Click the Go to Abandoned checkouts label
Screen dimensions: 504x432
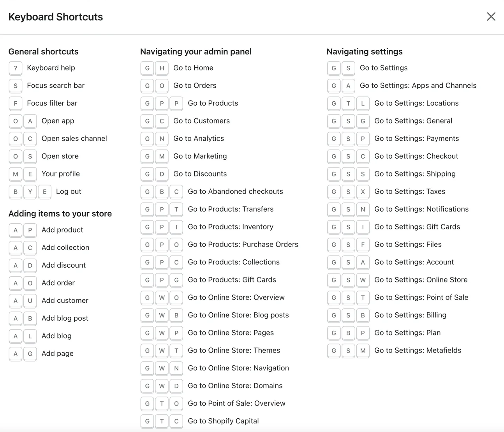235,192
